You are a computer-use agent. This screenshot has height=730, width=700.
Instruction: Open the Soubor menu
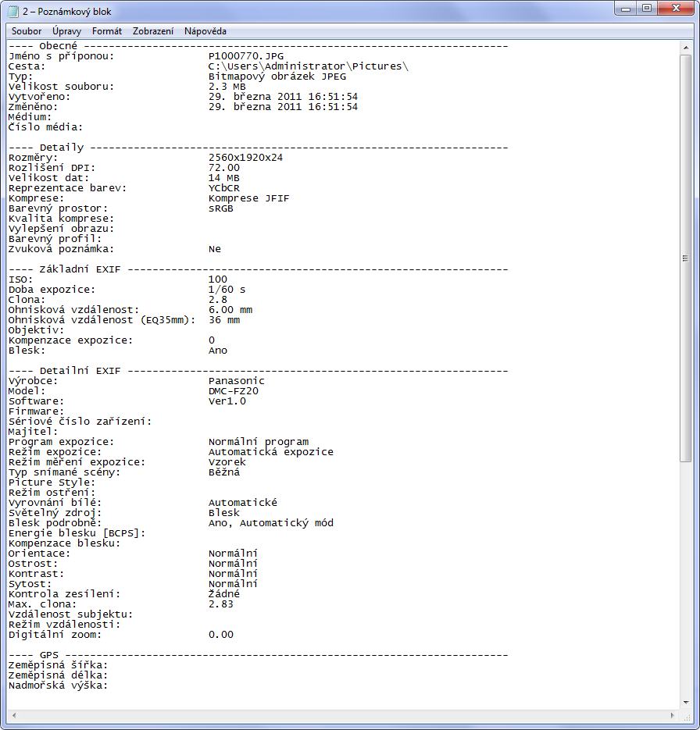click(x=27, y=31)
